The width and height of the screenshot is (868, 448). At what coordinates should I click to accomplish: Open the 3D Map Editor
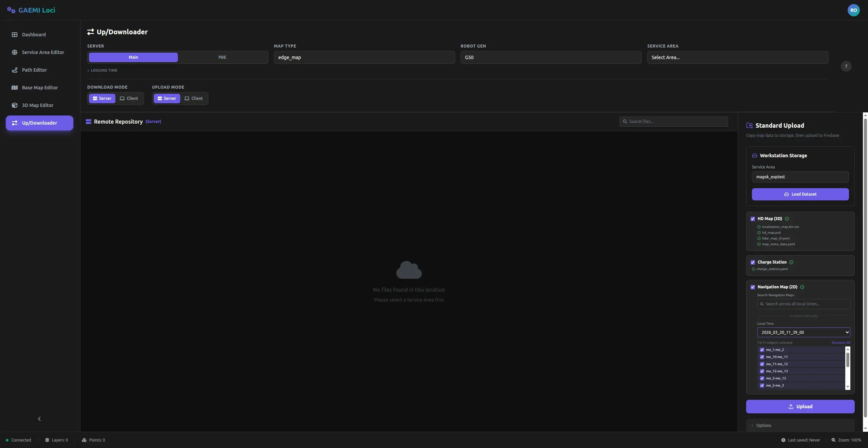click(38, 105)
